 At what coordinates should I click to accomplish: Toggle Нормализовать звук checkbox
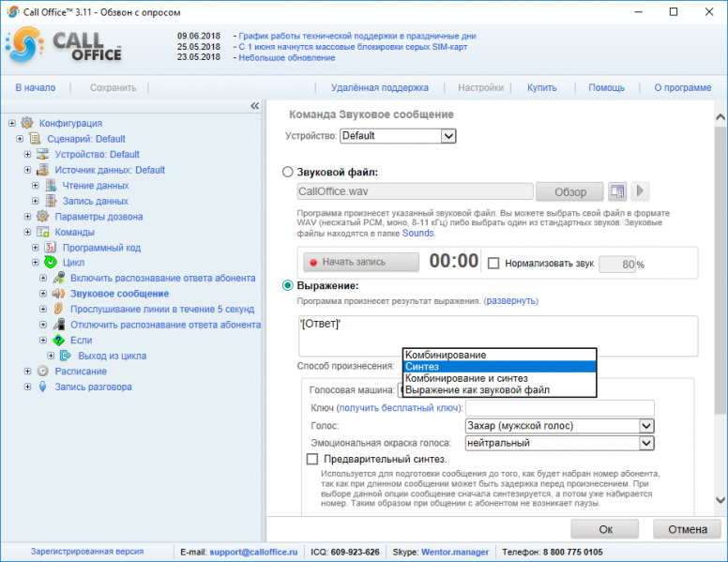(x=493, y=264)
